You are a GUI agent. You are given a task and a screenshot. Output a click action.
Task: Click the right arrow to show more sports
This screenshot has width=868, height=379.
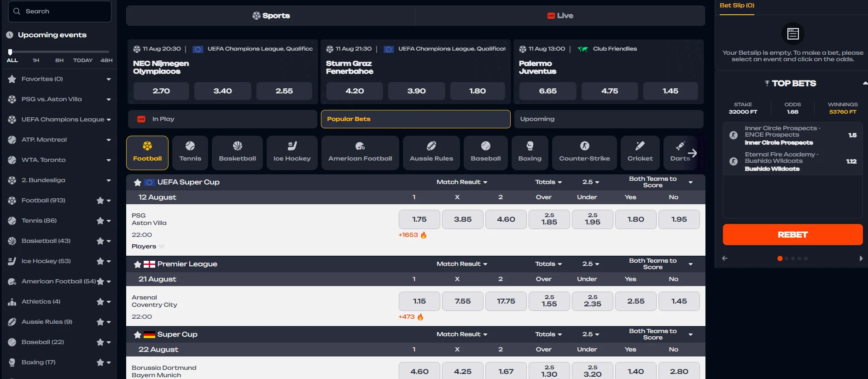[693, 153]
